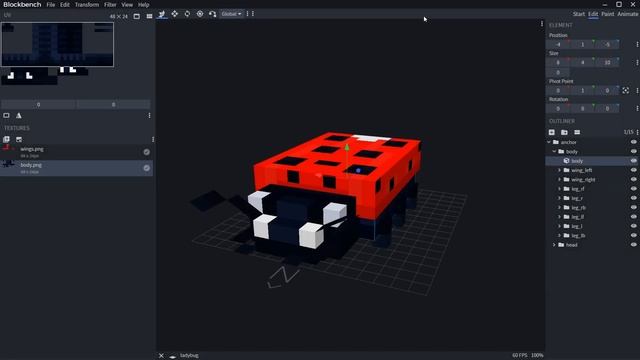
Task: Select the body.png texture
Action: pyautogui.click(x=76, y=168)
